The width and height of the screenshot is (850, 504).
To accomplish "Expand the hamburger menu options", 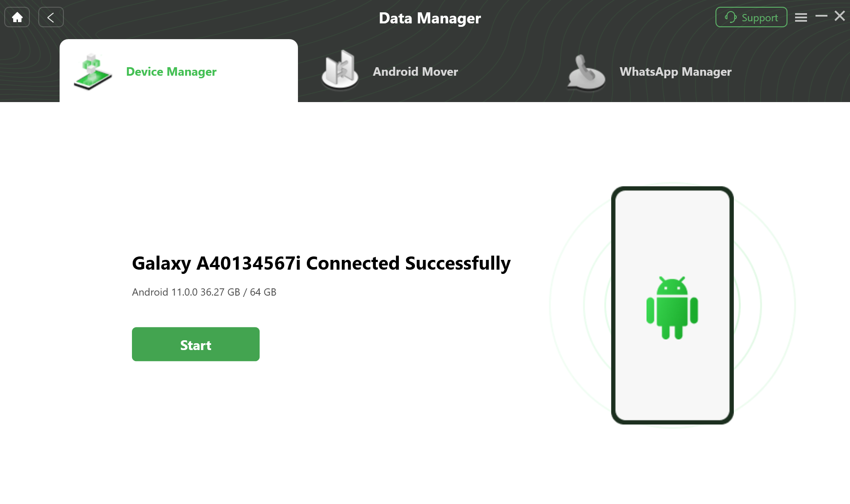I will (801, 17).
